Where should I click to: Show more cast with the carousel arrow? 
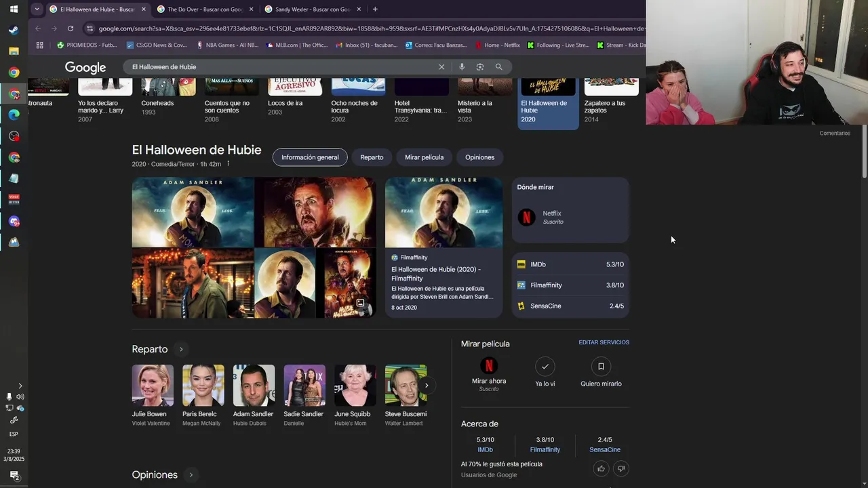tap(427, 385)
